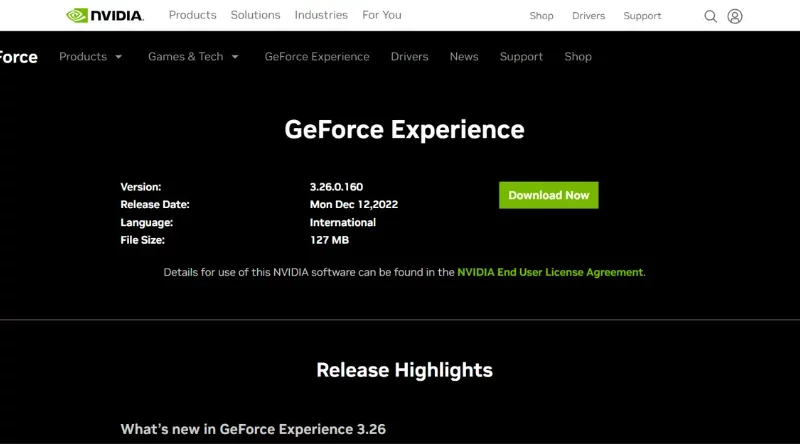Click the GeForce Experience page heading

pyautogui.click(x=404, y=130)
